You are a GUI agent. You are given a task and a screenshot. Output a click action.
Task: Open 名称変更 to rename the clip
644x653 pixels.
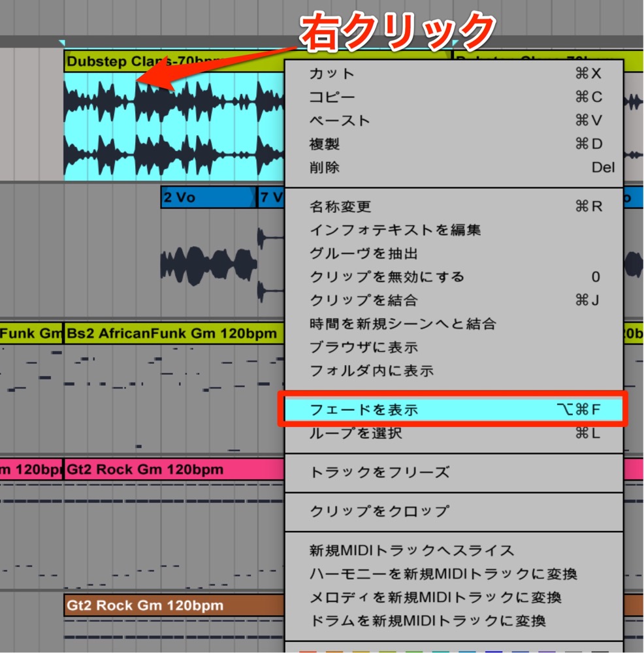point(454,206)
